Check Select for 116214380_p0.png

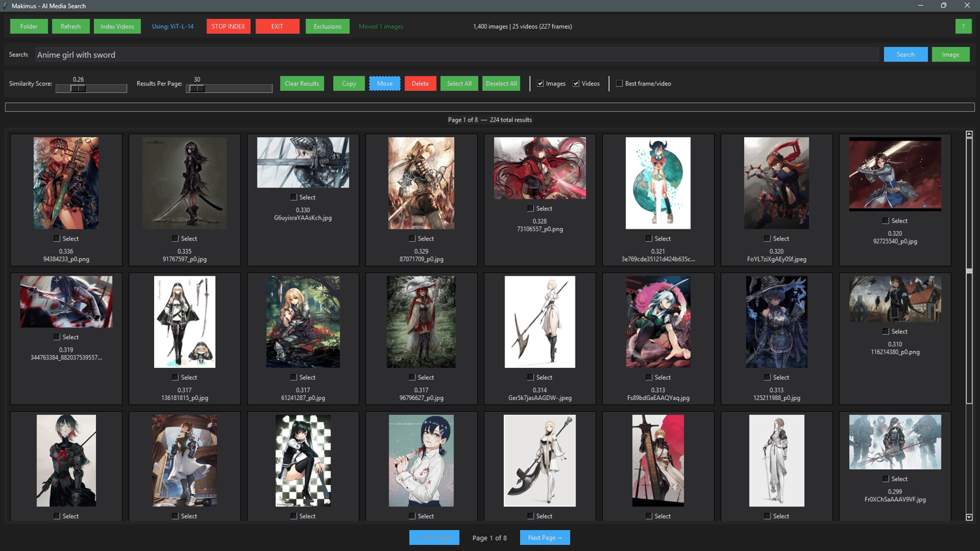885,331
